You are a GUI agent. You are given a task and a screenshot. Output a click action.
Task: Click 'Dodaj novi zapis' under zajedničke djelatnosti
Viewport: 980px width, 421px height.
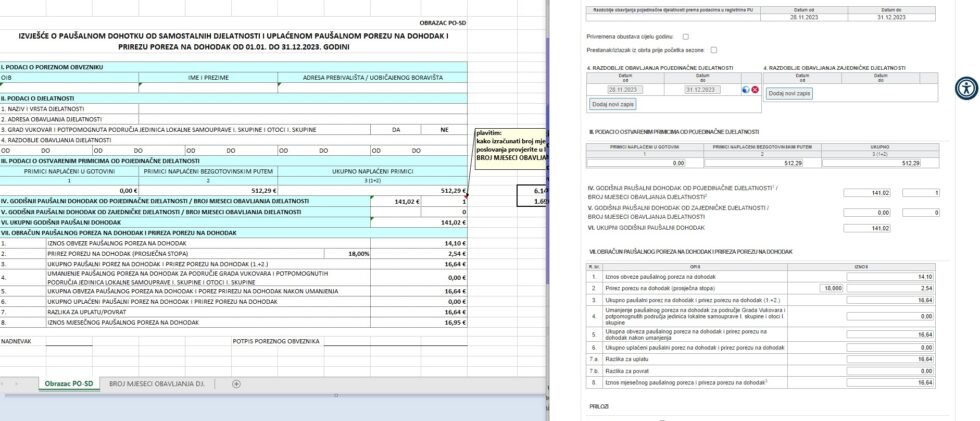789,93
